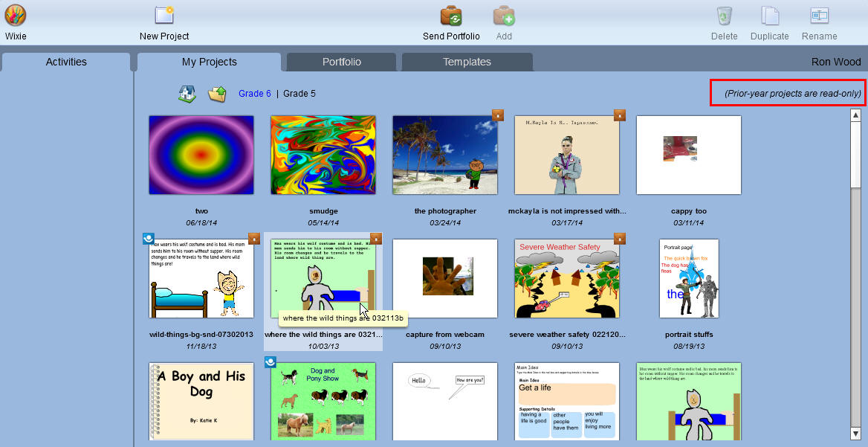This screenshot has height=447, width=868.
Task: Click orange badge on wild-things-bg-snd thumbnail
Action: point(254,239)
